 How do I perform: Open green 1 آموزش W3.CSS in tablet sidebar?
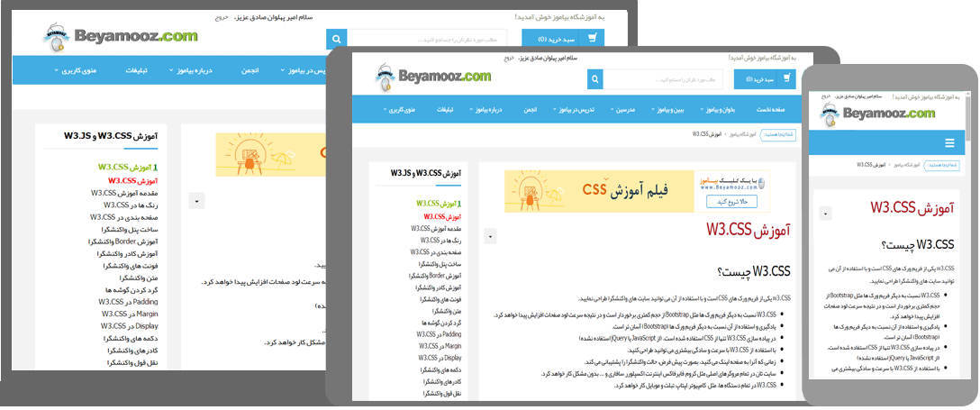pos(438,204)
